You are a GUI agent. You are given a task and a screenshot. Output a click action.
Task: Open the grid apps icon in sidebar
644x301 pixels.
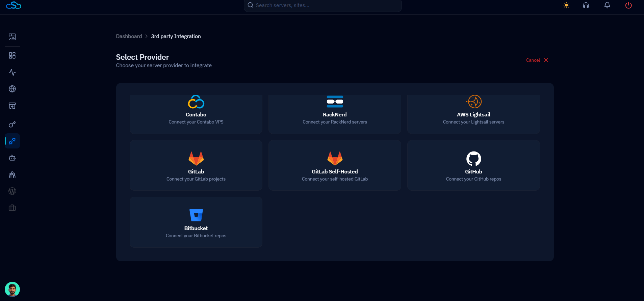pos(12,55)
